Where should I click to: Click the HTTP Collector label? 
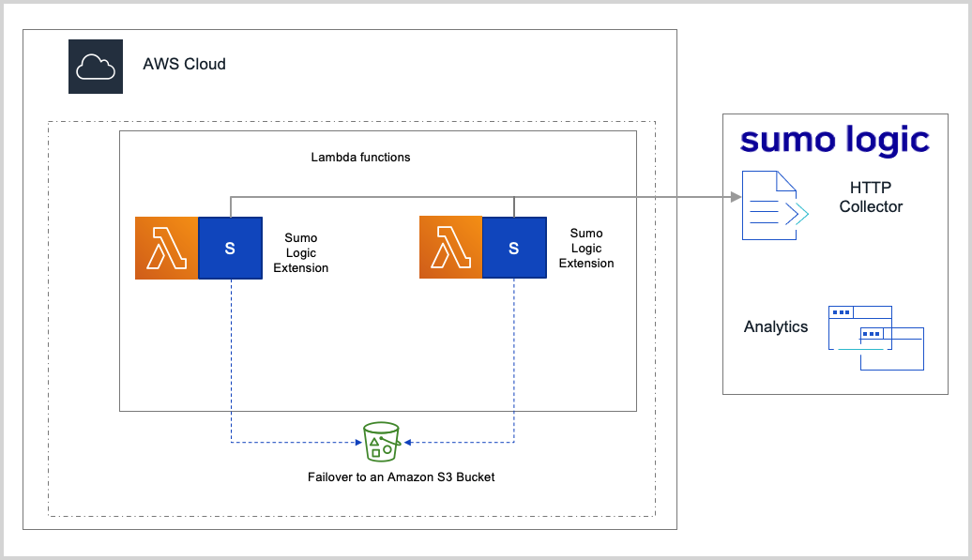pyautogui.click(x=871, y=197)
